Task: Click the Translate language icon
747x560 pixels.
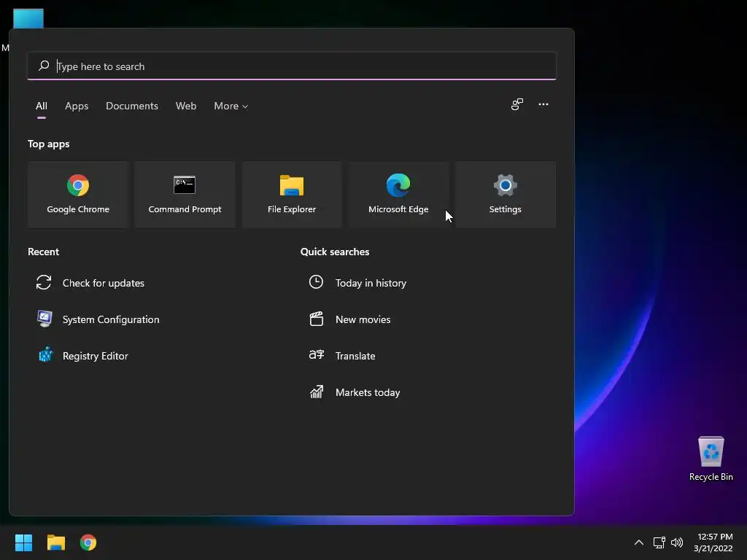Action: (x=317, y=355)
